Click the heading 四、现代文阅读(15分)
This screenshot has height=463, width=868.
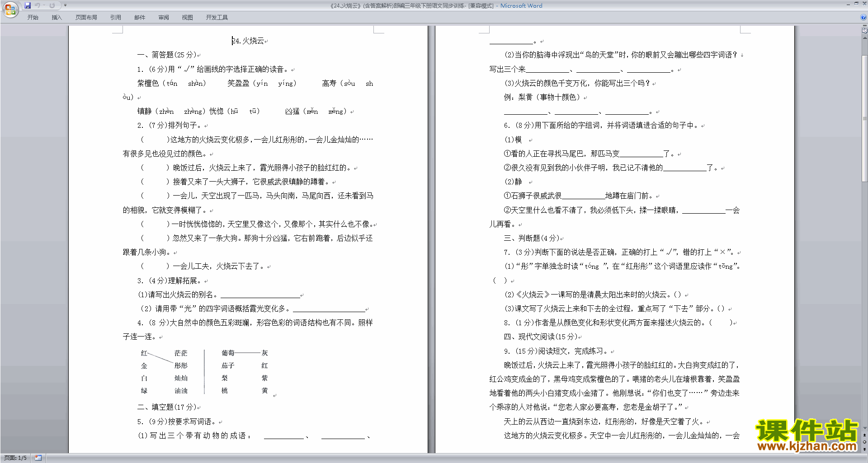point(541,337)
